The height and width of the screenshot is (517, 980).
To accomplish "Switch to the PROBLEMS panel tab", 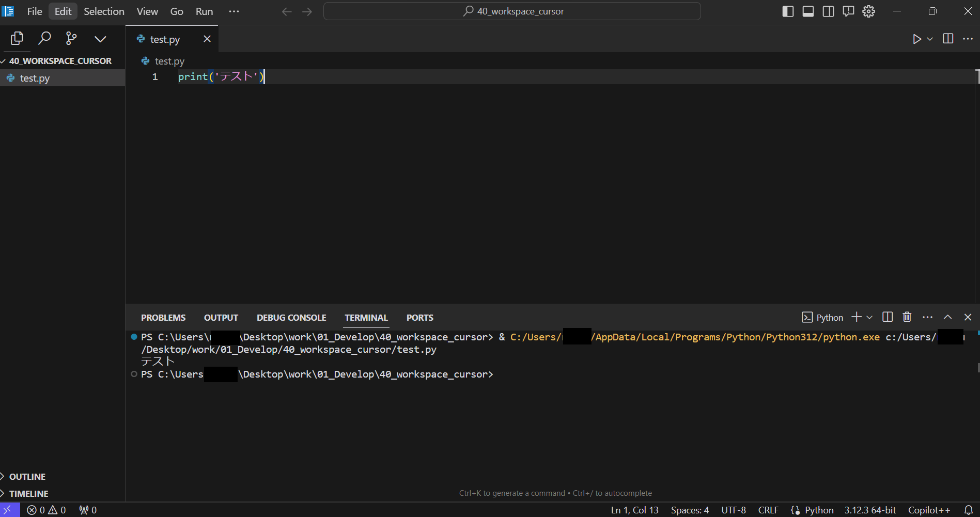I will (163, 318).
